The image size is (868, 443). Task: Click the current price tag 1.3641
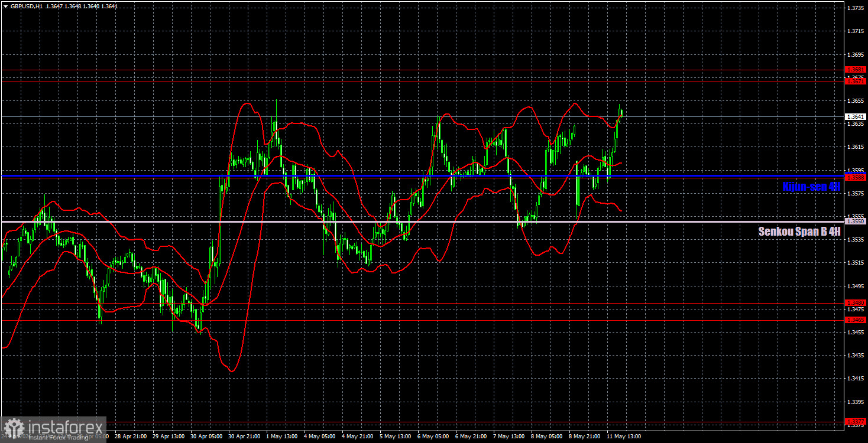pyautogui.click(x=855, y=117)
